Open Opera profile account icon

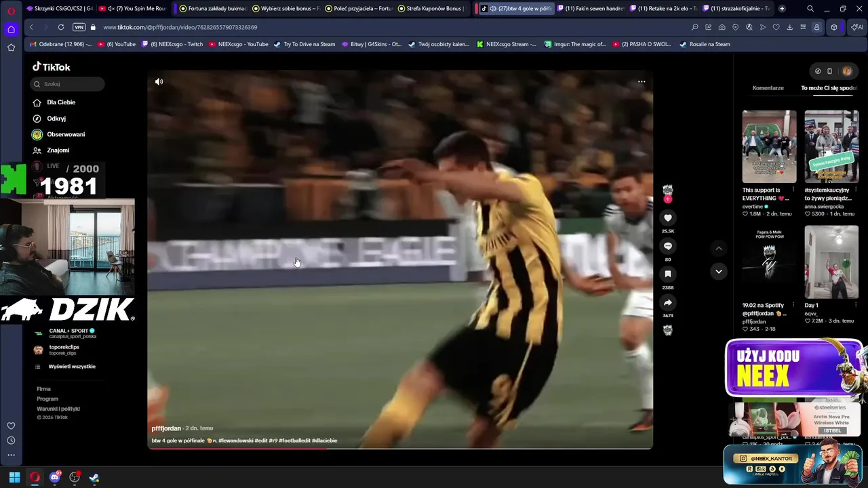(x=816, y=27)
